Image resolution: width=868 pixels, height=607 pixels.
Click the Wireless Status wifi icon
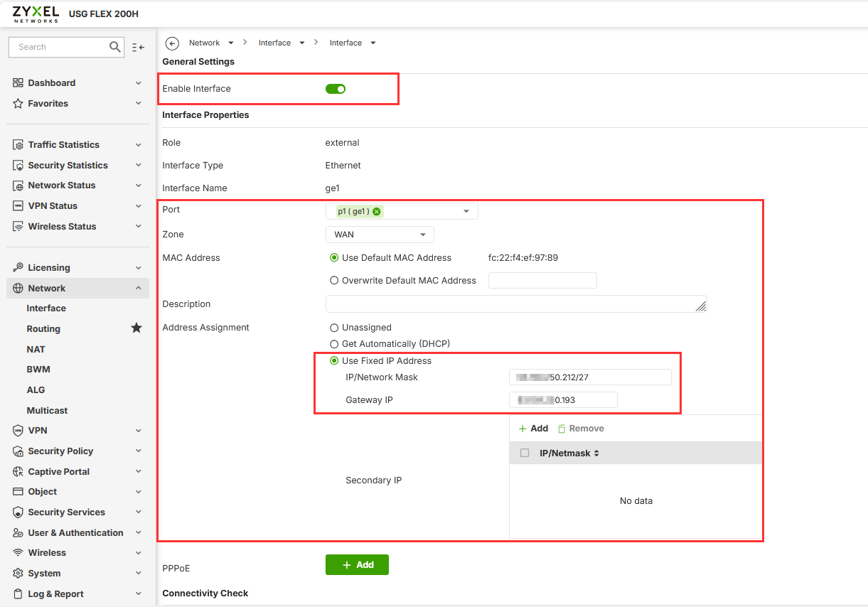[18, 227]
